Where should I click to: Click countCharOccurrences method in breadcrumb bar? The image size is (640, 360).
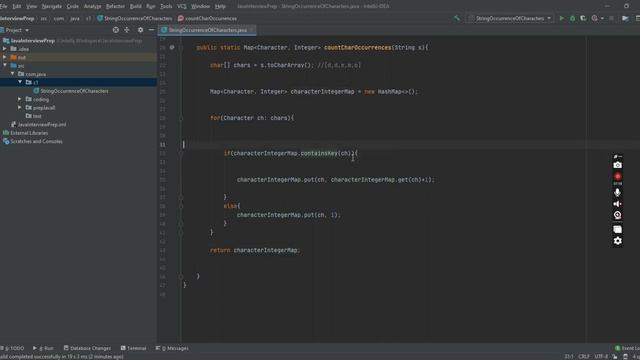[x=207, y=18]
